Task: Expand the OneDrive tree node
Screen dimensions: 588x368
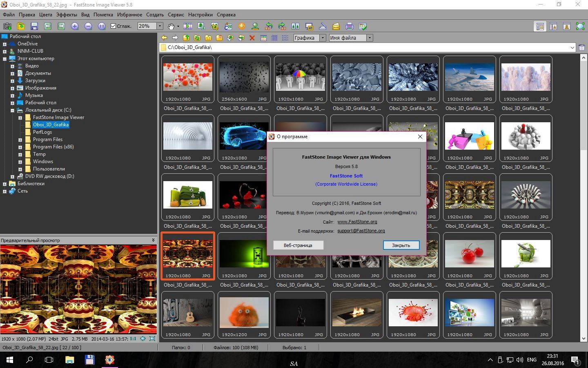Action: pyautogui.click(x=4, y=44)
